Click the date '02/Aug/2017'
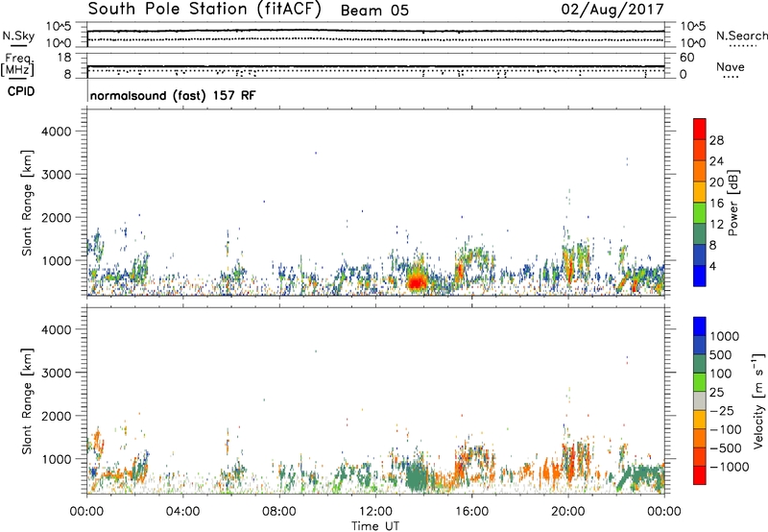Image resolution: width=768 pixels, height=532 pixels. click(612, 10)
